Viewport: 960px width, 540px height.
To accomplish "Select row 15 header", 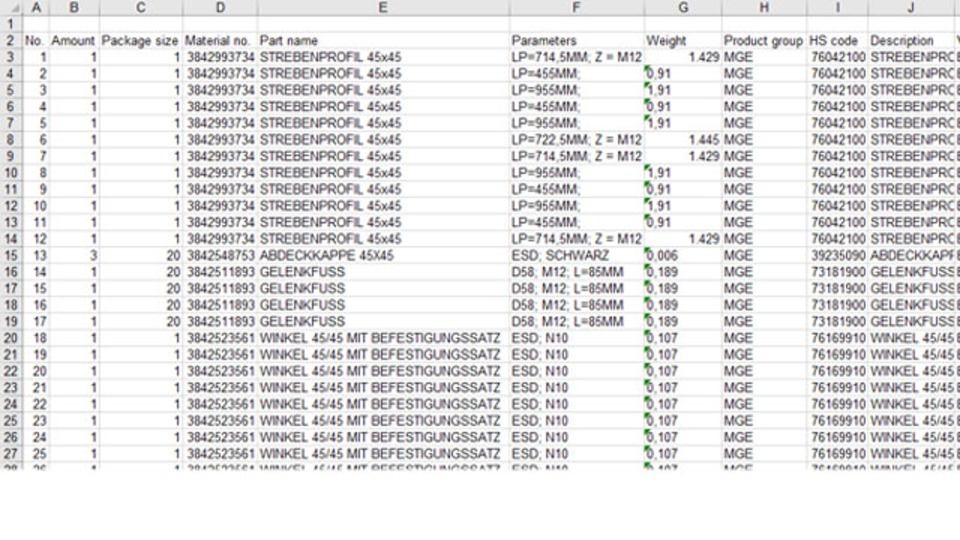I will (x=10, y=256).
